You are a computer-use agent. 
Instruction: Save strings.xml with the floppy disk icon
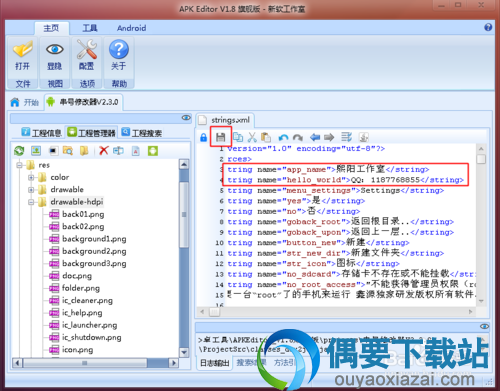coord(220,137)
